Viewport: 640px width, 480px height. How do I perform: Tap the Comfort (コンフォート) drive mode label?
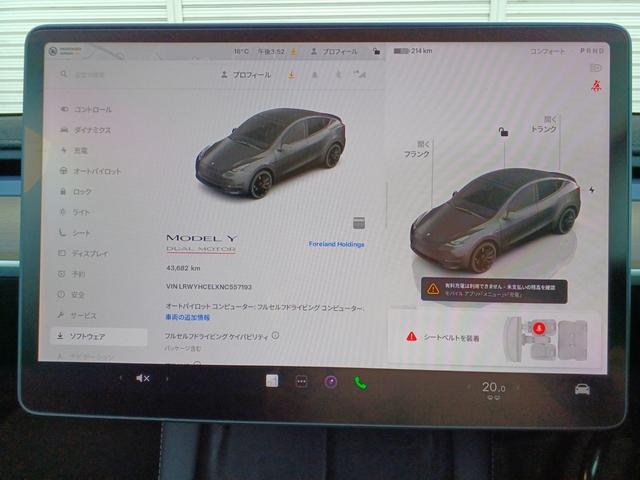tap(548, 51)
